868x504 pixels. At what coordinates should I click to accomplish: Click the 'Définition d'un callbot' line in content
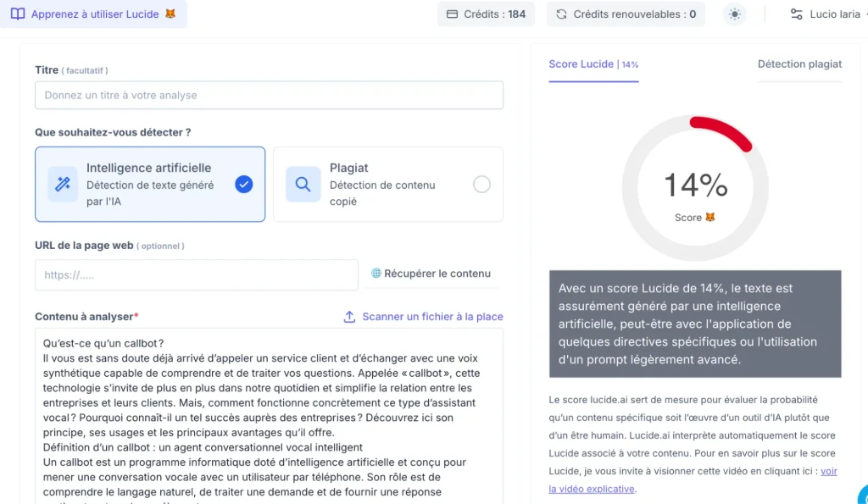pos(203,447)
